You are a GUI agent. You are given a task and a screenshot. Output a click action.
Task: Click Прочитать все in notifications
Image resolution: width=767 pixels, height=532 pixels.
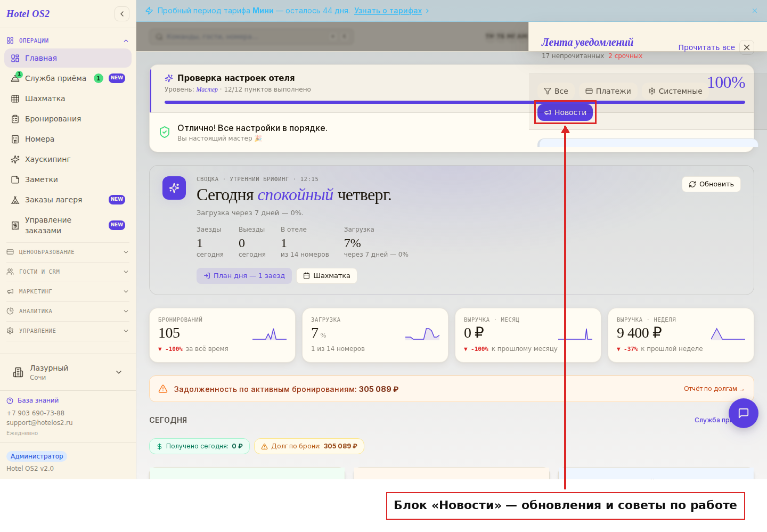pyautogui.click(x=706, y=47)
